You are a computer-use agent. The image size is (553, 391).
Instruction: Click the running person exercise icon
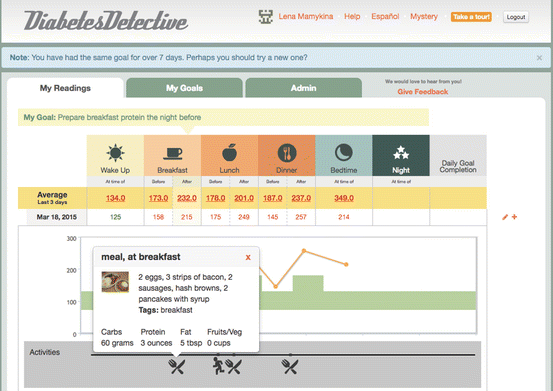[219, 366]
